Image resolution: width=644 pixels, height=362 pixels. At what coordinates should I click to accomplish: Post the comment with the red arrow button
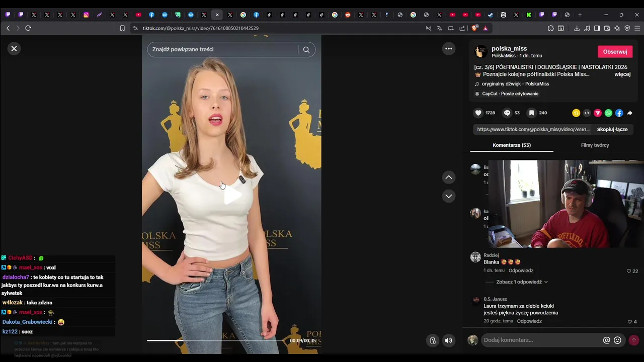point(634,340)
